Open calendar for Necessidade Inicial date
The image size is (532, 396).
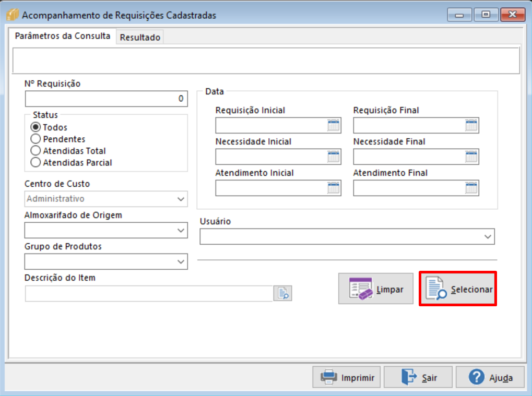tap(334, 157)
